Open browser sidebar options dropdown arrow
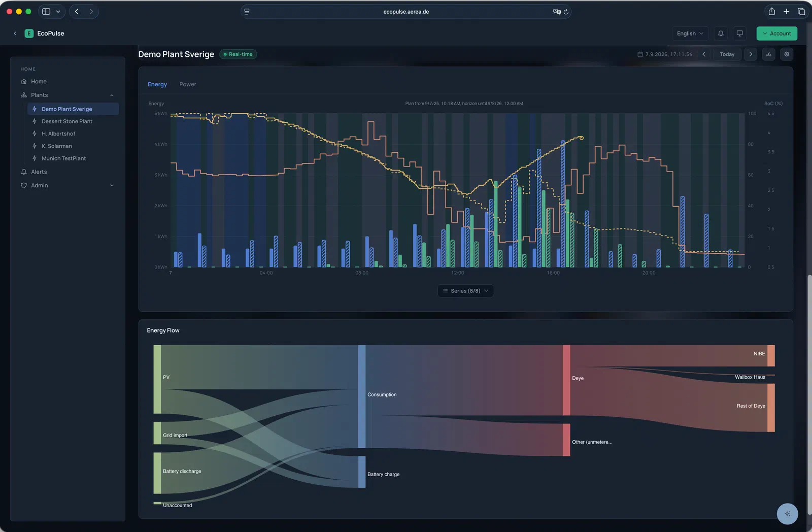This screenshot has height=532, width=812. click(58, 11)
